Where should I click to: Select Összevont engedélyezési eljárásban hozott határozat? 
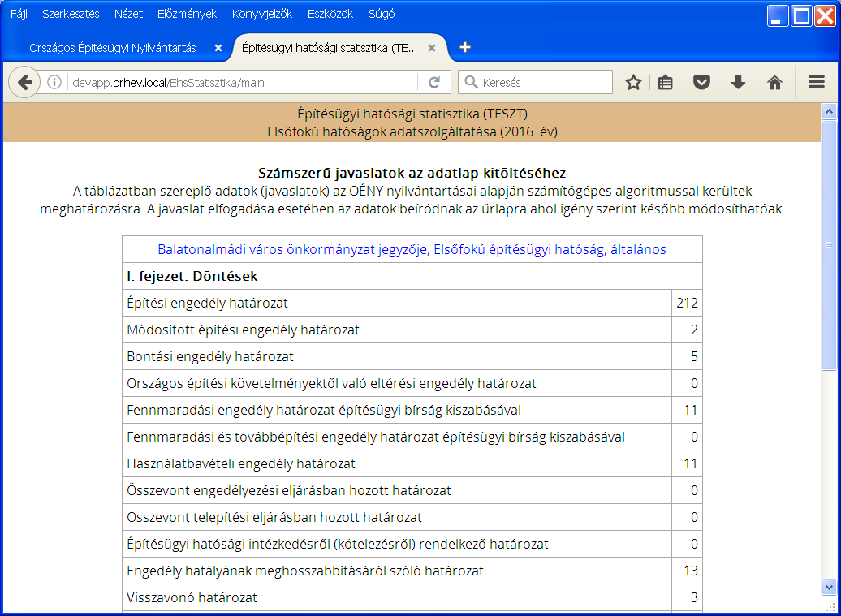(412, 490)
